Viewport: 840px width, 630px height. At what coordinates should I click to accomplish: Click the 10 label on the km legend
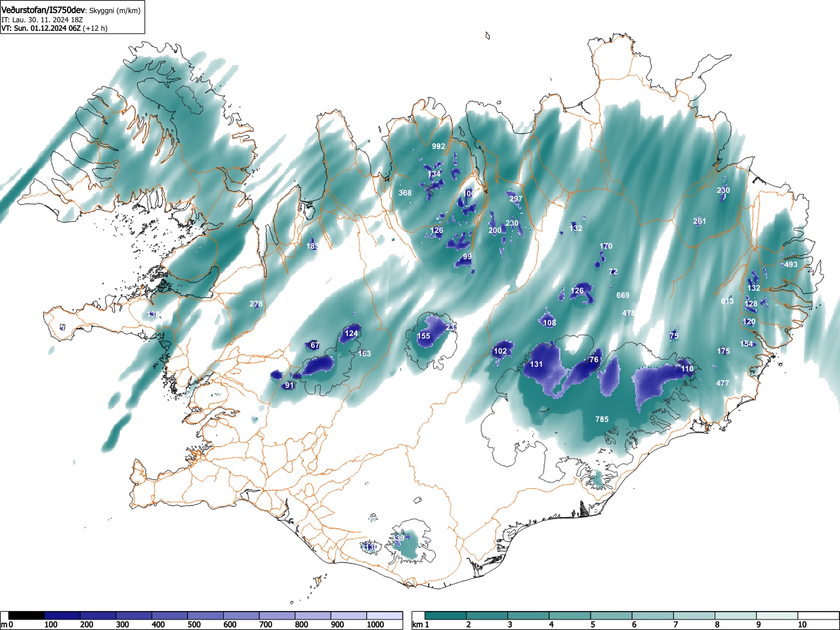[x=802, y=625]
